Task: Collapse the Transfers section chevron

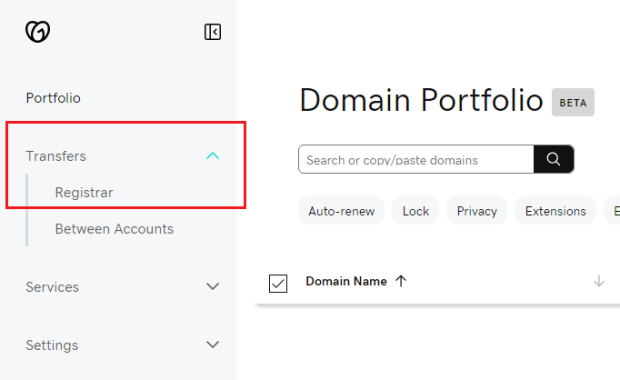Action: [212, 156]
